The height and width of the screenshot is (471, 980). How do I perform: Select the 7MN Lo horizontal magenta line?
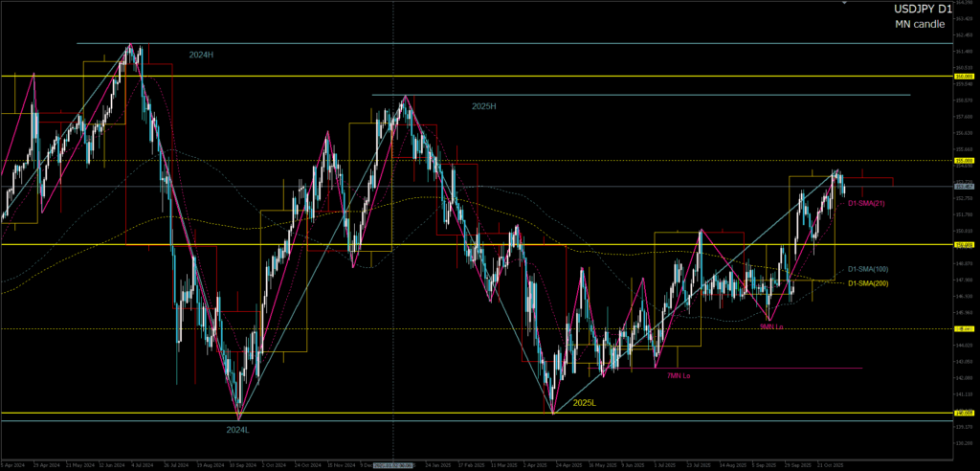click(x=766, y=368)
